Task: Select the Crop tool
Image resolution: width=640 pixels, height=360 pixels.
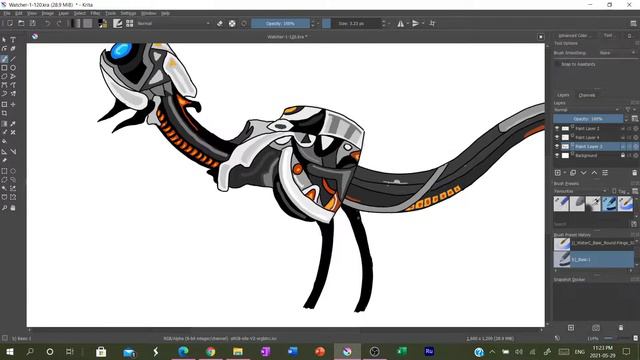Action: coord(4,113)
